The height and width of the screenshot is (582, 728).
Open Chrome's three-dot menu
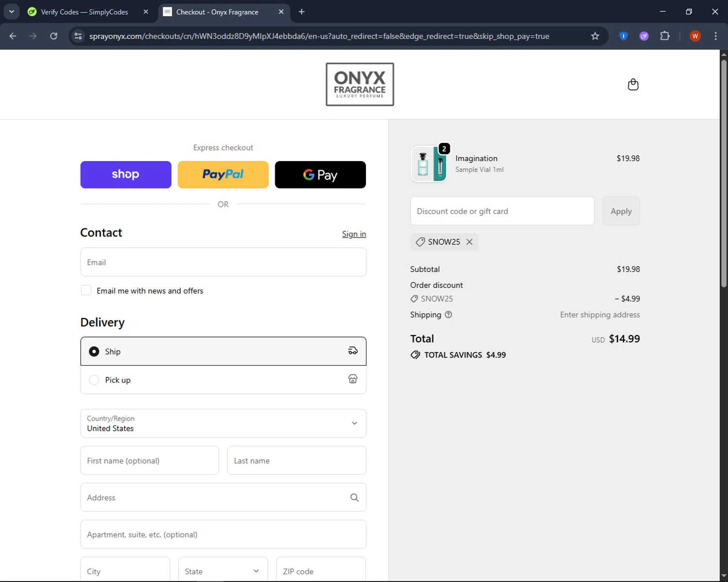click(x=715, y=36)
